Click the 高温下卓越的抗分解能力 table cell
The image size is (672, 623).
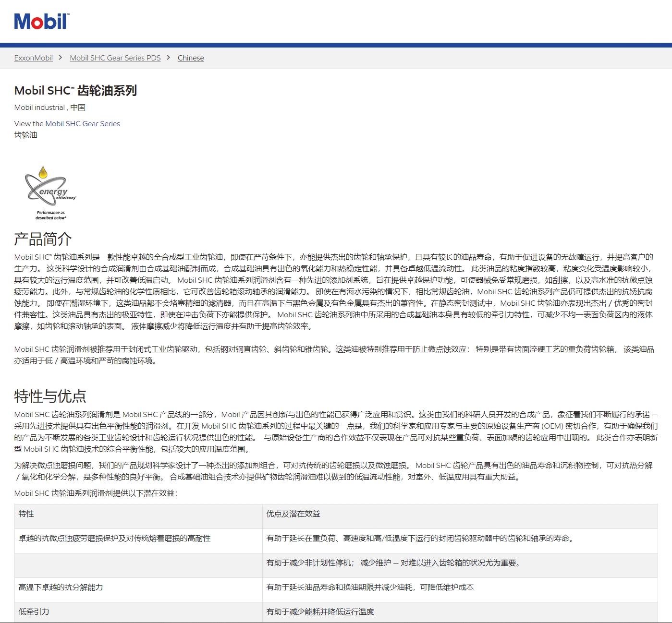(x=138, y=590)
